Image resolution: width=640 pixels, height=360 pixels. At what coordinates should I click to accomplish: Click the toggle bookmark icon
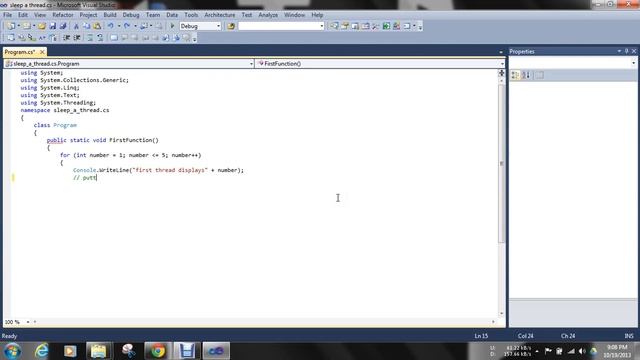114,38
